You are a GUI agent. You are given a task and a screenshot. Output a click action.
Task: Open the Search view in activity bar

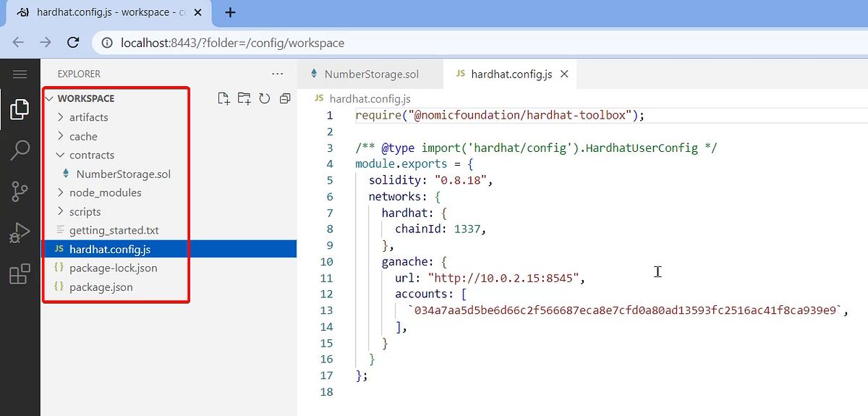[20, 150]
